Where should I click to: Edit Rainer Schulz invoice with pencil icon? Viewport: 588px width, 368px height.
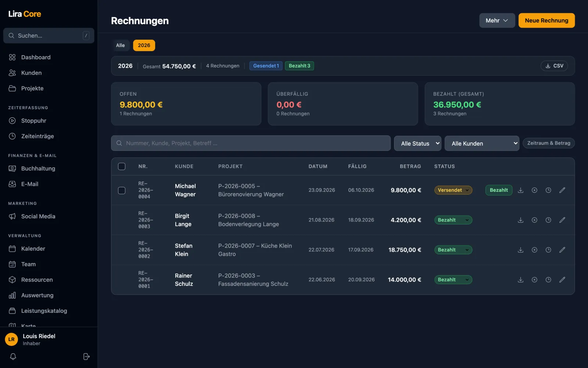click(x=562, y=280)
